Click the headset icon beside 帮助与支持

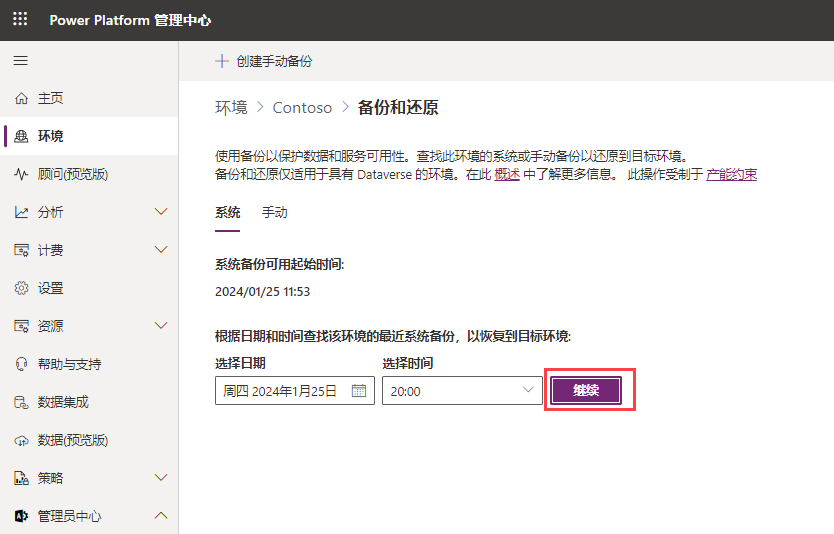click(x=21, y=364)
